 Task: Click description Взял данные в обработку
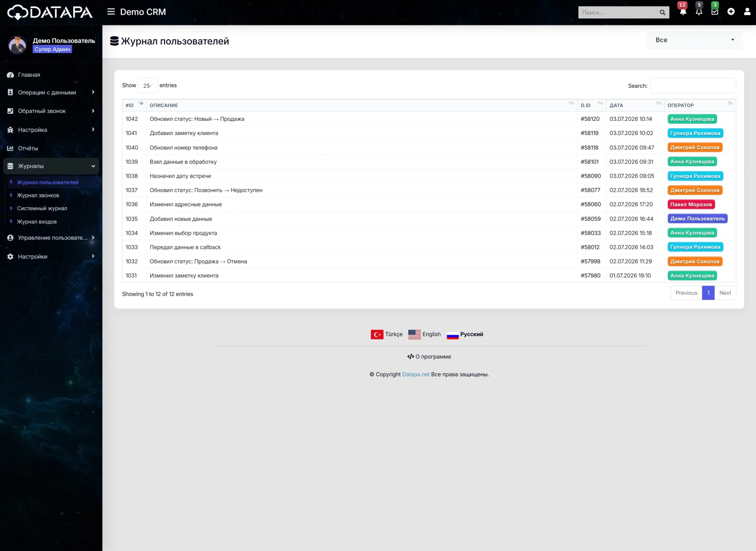(183, 162)
